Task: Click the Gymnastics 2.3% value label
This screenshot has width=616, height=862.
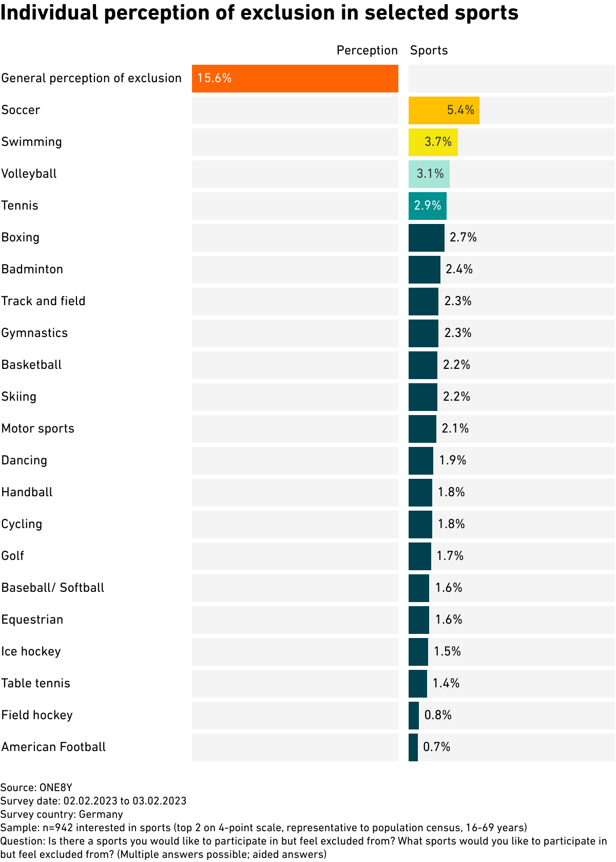Action: tap(457, 333)
